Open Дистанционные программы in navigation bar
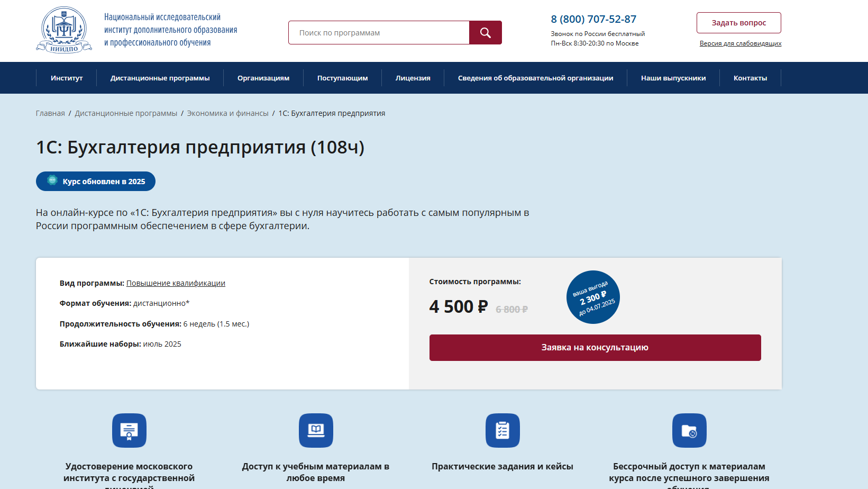This screenshot has width=868, height=489. point(160,78)
